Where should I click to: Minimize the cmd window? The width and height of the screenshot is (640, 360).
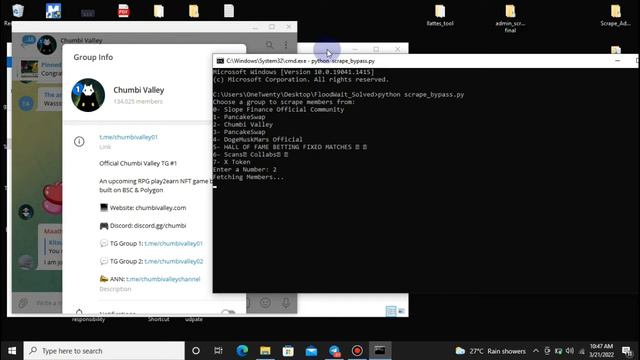point(618,61)
